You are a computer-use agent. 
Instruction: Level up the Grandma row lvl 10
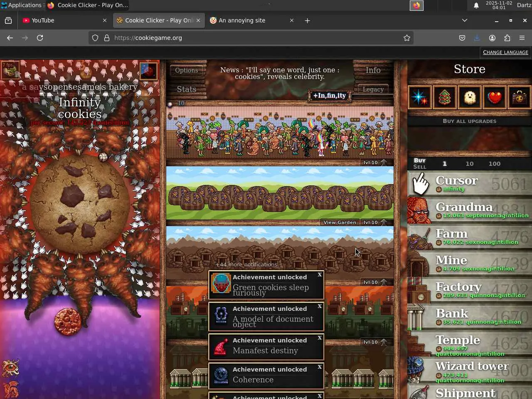(x=375, y=163)
